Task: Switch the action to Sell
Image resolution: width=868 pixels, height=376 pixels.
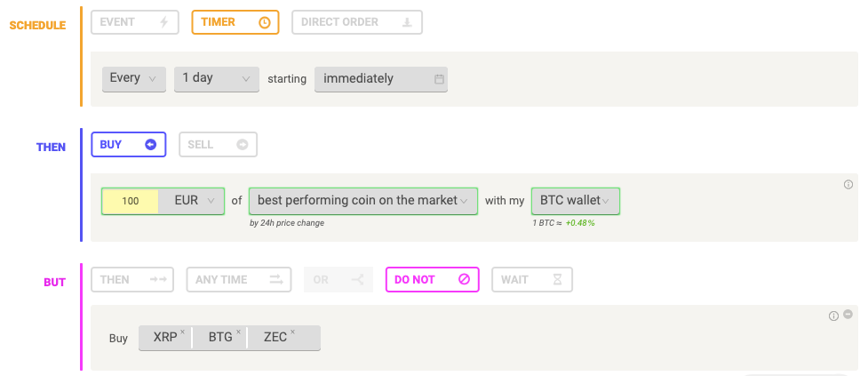Action: point(218,145)
